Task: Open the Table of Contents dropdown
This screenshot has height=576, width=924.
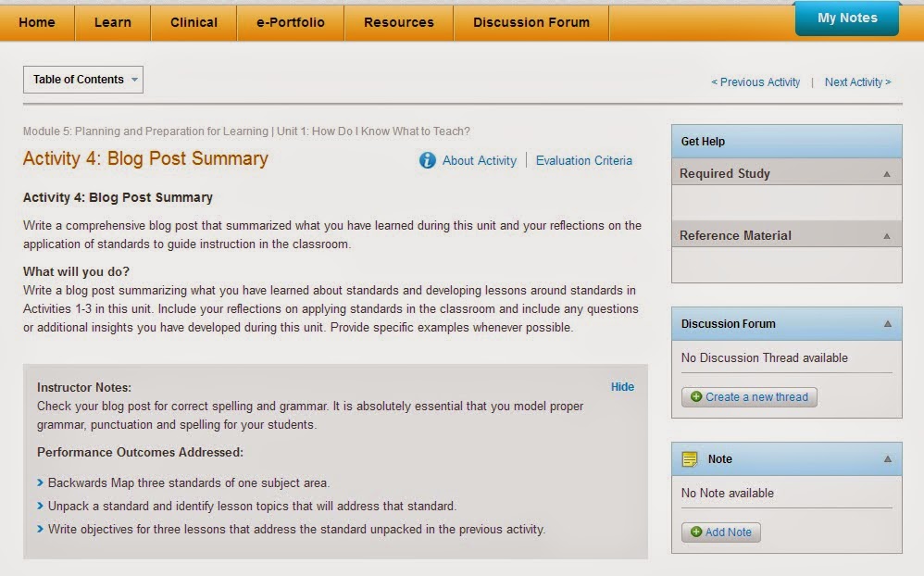Action: pos(83,80)
